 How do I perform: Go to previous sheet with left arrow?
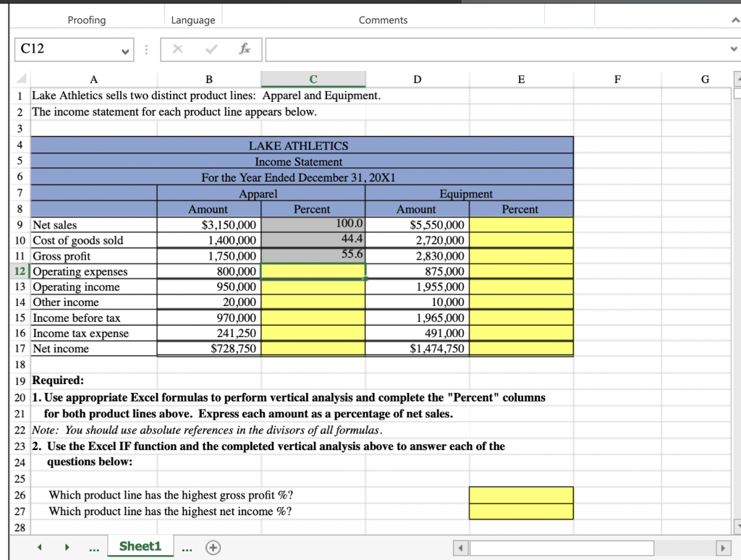(40, 547)
